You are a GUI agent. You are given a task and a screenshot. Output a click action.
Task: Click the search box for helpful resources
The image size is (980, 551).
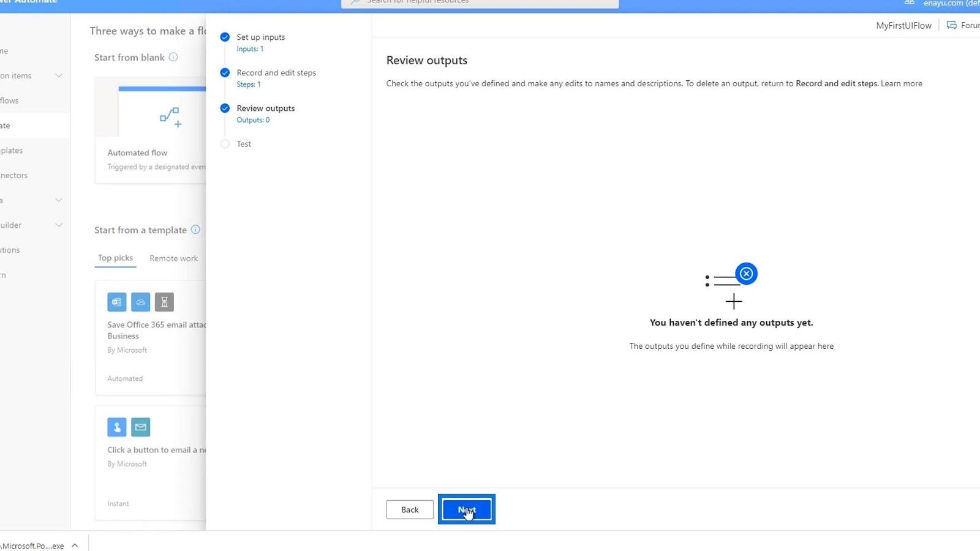(480, 2)
